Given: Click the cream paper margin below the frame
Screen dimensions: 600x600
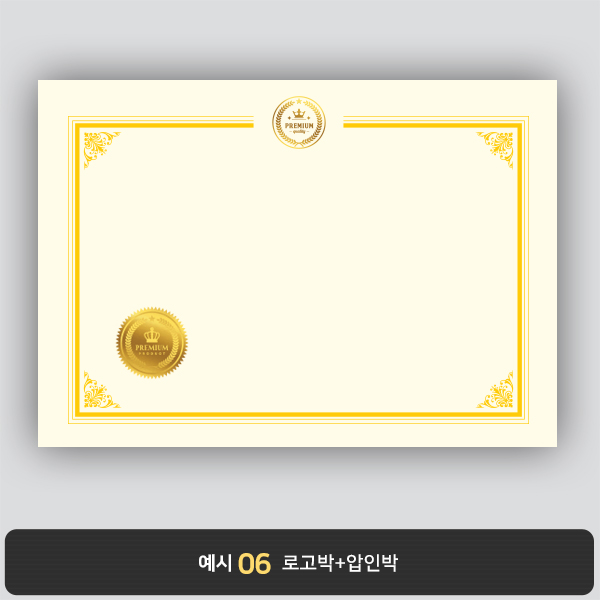Looking at the screenshot, I should (x=297, y=435).
